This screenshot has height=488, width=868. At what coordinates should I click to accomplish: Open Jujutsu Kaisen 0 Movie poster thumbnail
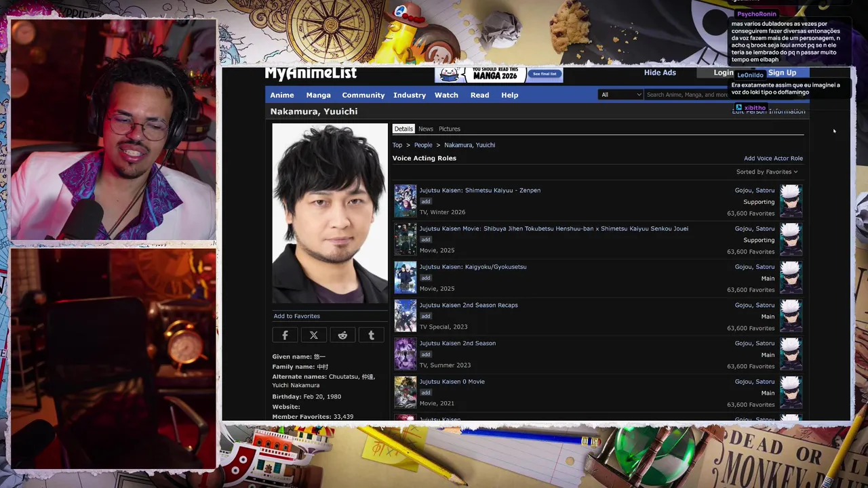click(406, 392)
